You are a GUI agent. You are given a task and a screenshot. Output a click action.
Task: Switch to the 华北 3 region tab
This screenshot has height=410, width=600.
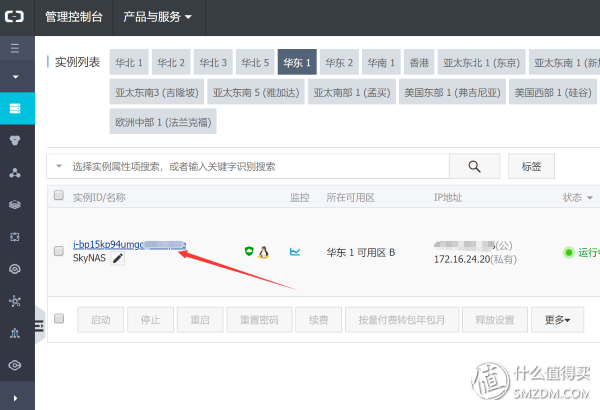click(213, 62)
